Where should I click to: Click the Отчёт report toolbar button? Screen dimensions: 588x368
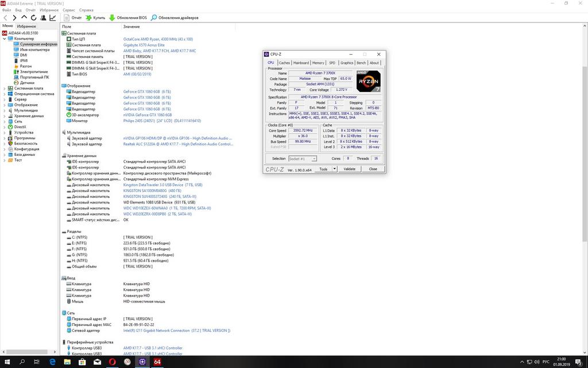click(x=73, y=18)
